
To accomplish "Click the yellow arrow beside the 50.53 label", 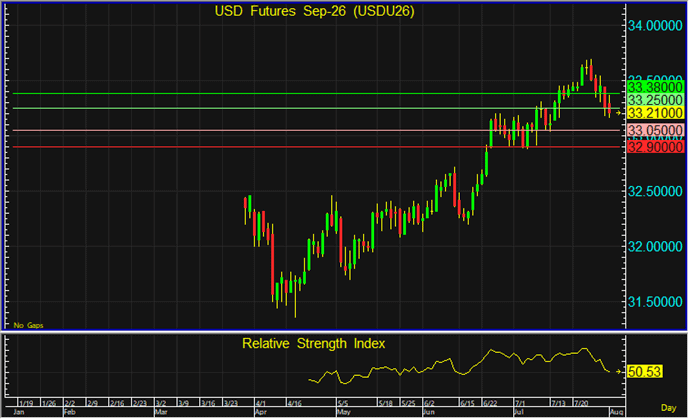I will tap(619, 372).
